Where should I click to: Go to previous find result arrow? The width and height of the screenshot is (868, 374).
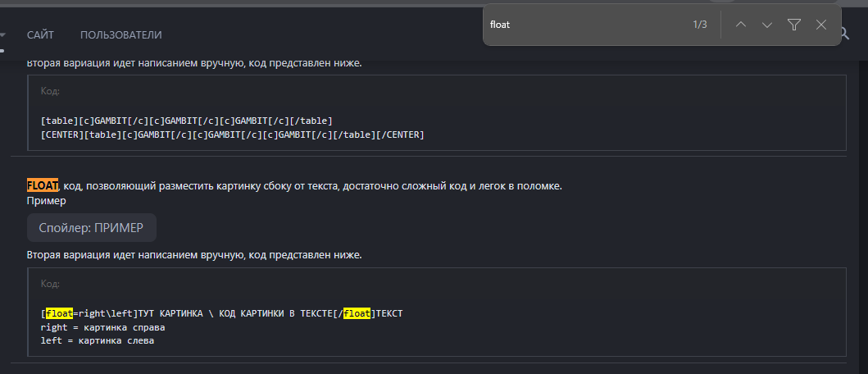[741, 25]
